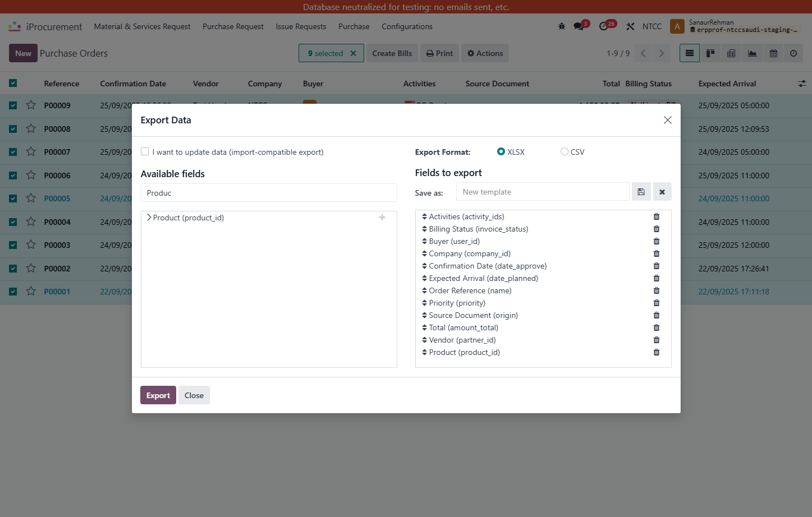Remove Product (product_id) from export list
812x517 pixels.
click(657, 352)
